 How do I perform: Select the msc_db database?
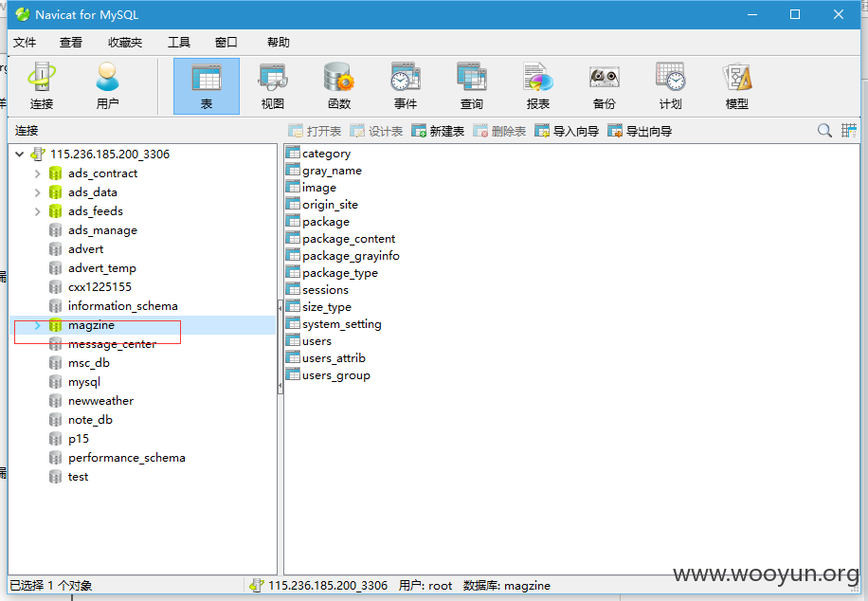[88, 363]
